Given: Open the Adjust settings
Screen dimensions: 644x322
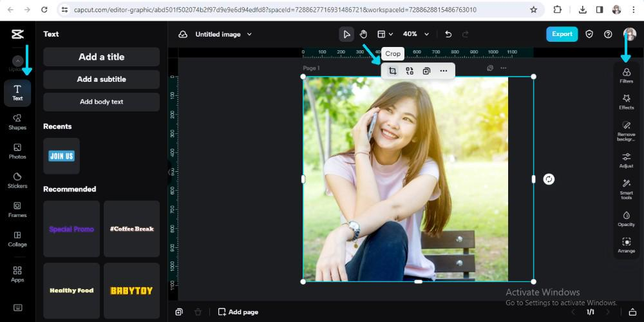Looking at the screenshot, I should click(x=626, y=160).
